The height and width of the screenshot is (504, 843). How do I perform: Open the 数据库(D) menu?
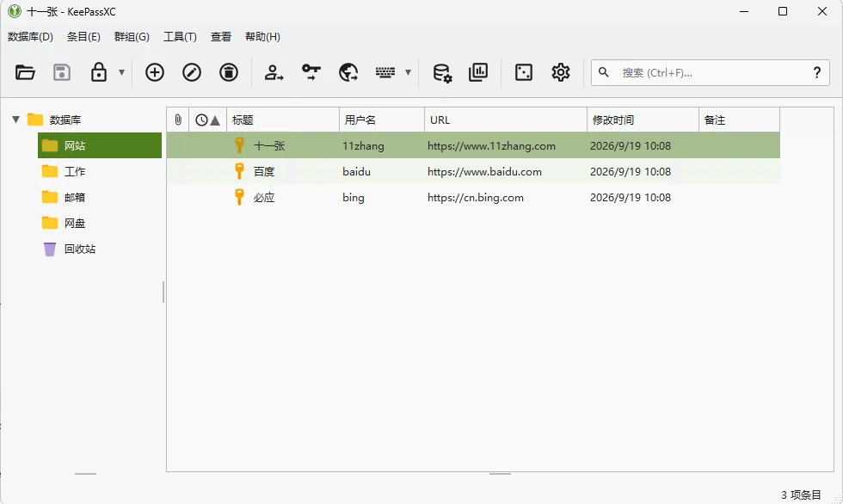[x=30, y=36]
